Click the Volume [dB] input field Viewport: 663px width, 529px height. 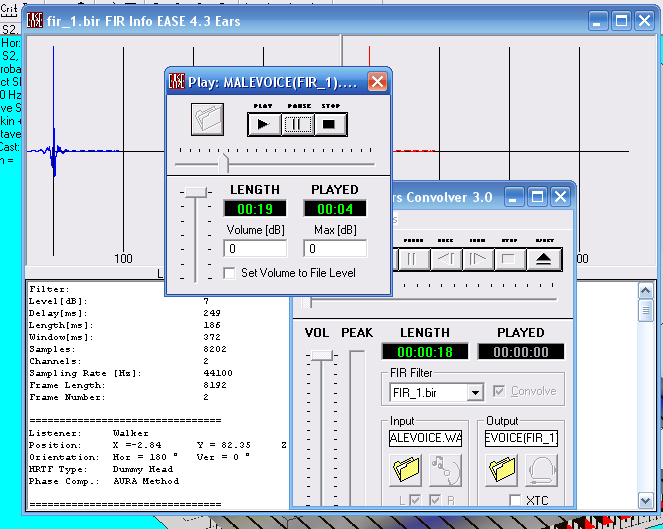pyautogui.click(x=255, y=249)
